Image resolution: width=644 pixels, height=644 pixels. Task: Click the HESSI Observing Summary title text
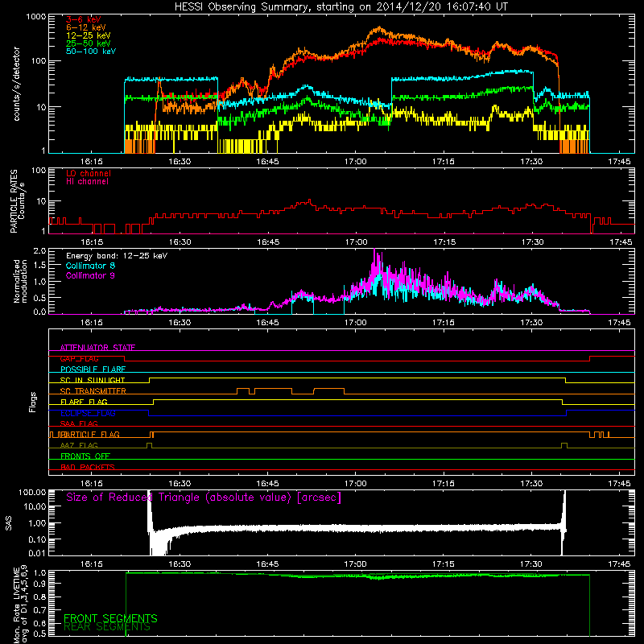coord(341,6)
